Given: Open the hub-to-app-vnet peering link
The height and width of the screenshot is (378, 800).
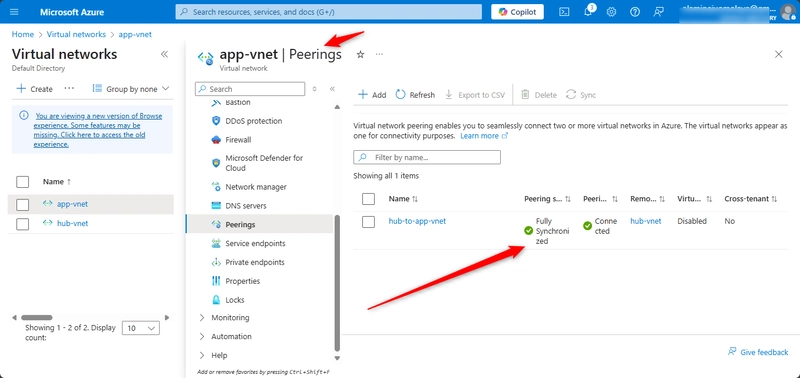Looking at the screenshot, I should [x=417, y=221].
